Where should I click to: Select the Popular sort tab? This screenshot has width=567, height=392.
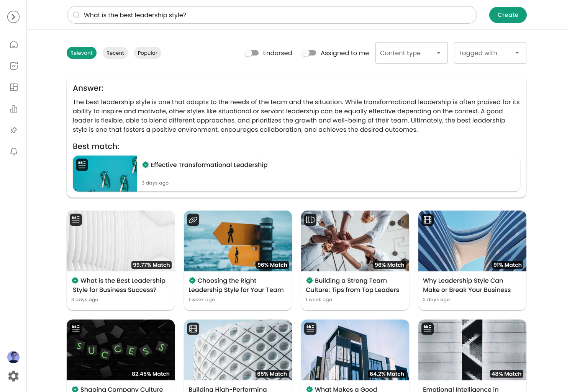[147, 53]
